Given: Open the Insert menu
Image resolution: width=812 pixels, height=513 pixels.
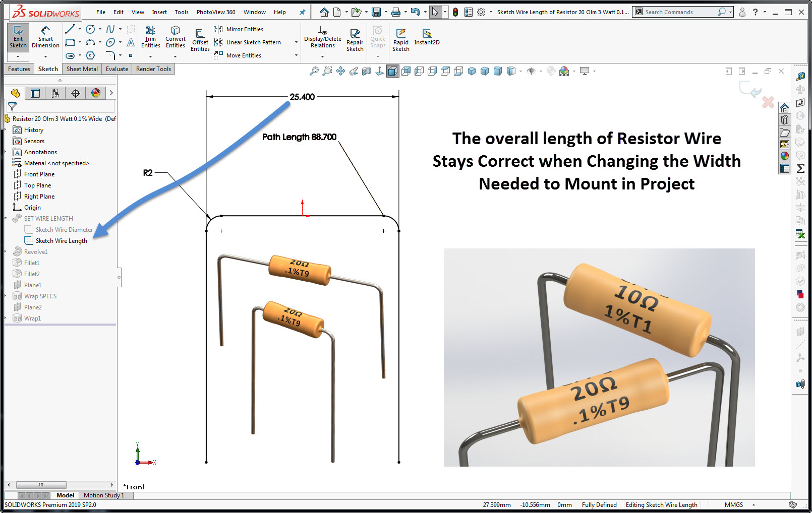Looking at the screenshot, I should click(x=159, y=12).
